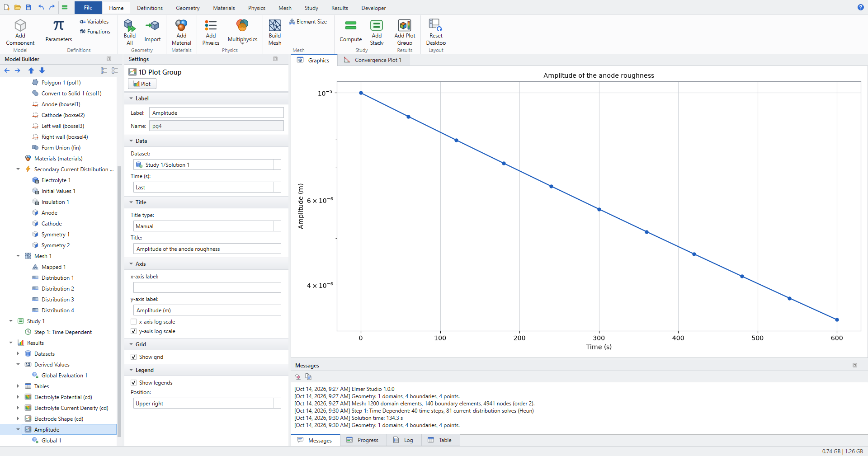Screen dimensions: 868x456
Task: Click the Build All geometry icon
Action: click(129, 25)
